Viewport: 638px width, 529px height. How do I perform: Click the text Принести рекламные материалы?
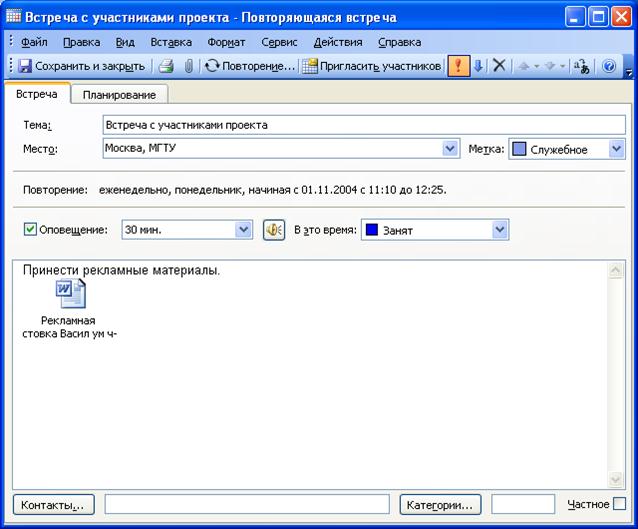point(121,270)
